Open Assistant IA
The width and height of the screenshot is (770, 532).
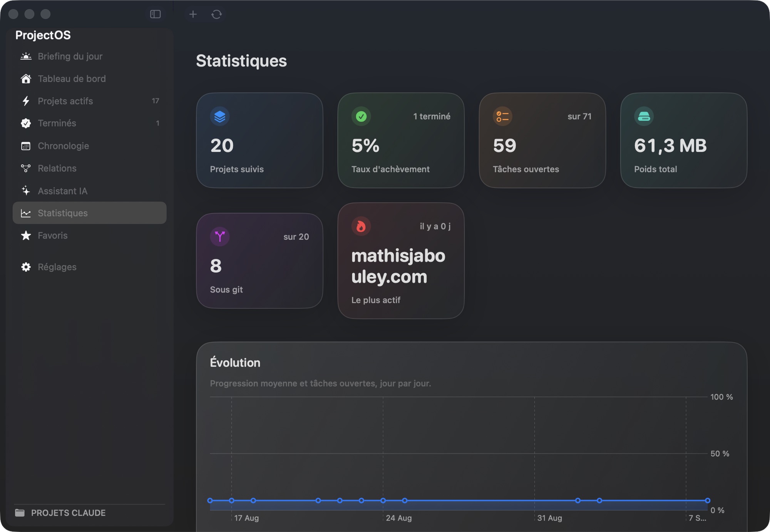(90, 191)
